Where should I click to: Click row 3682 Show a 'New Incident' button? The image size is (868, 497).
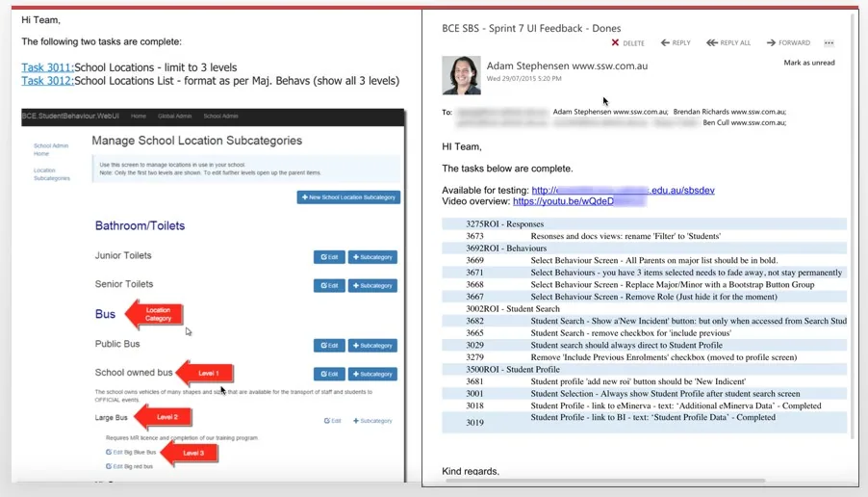click(644, 321)
